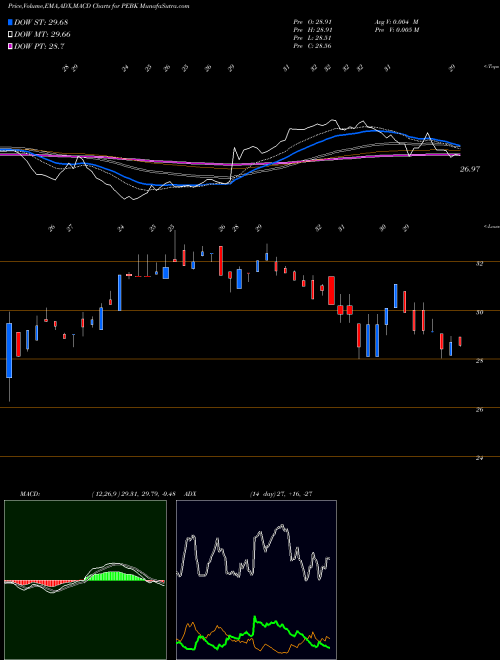Click the 'Pre O: 28.91' value

312,22
